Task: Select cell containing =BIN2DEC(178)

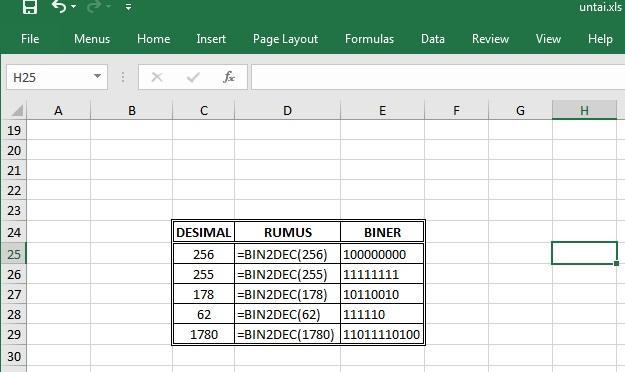Action: pyautogui.click(x=287, y=294)
